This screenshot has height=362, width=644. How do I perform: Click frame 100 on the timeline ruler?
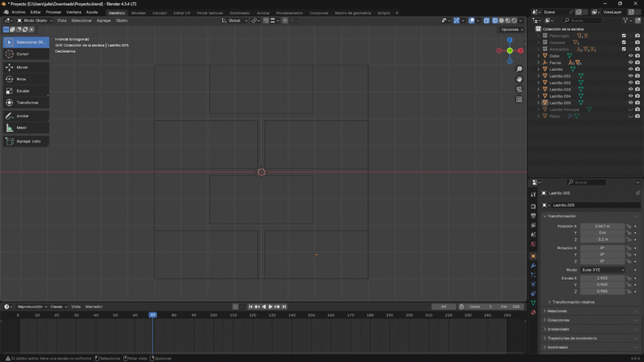213,315
